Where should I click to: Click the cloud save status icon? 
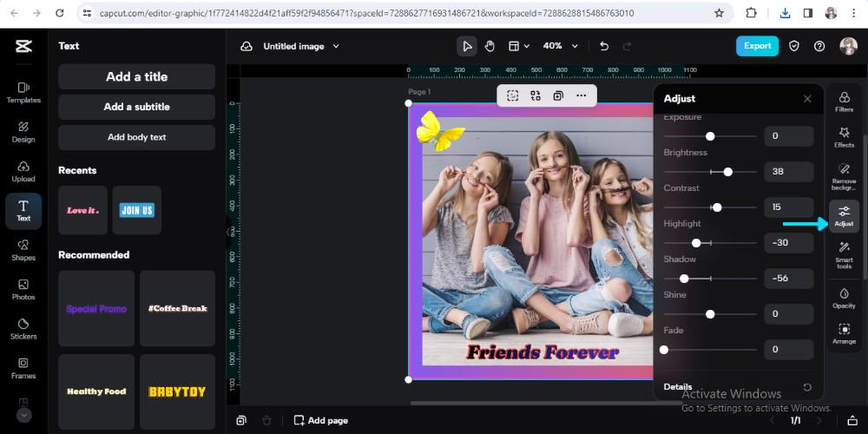pyautogui.click(x=247, y=47)
